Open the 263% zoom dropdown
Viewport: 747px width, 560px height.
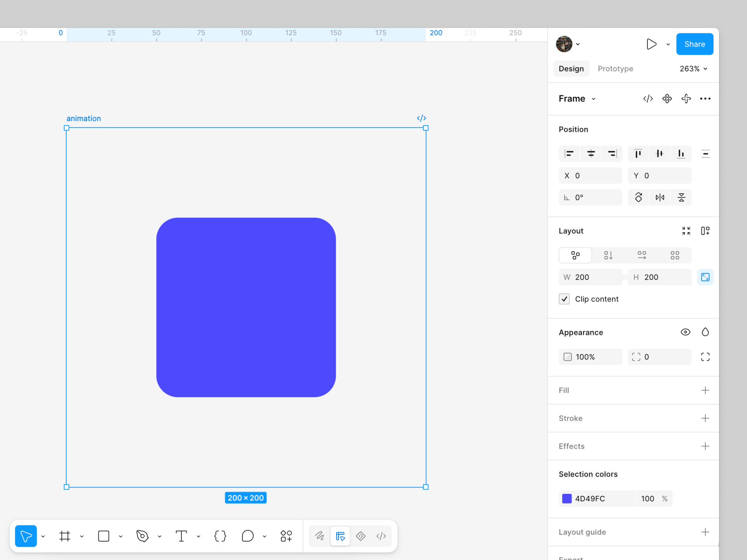tap(694, 69)
